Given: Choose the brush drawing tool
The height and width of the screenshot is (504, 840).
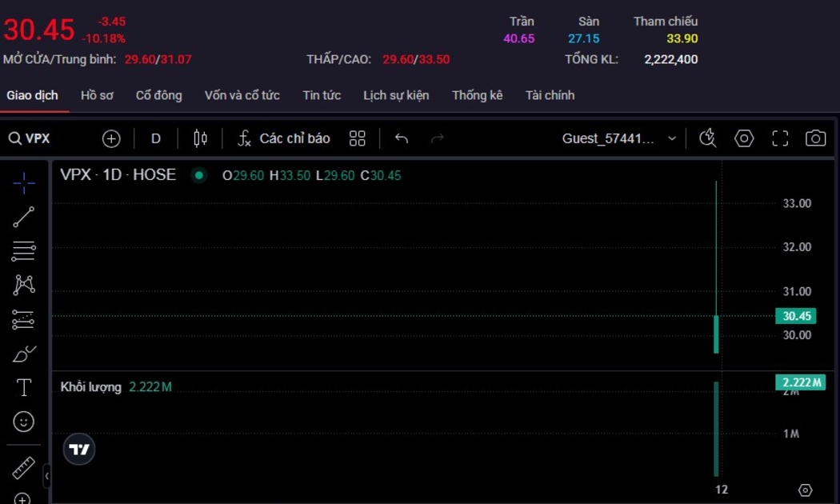Looking at the screenshot, I should [x=24, y=354].
